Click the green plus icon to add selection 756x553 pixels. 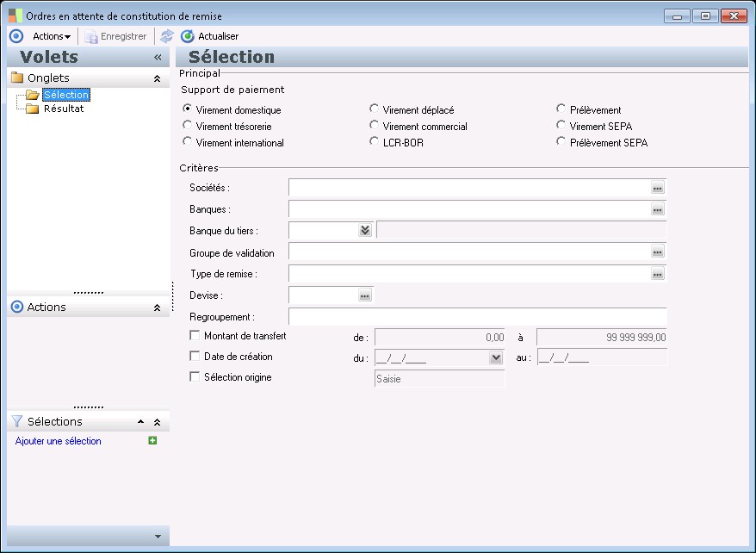pos(152,441)
